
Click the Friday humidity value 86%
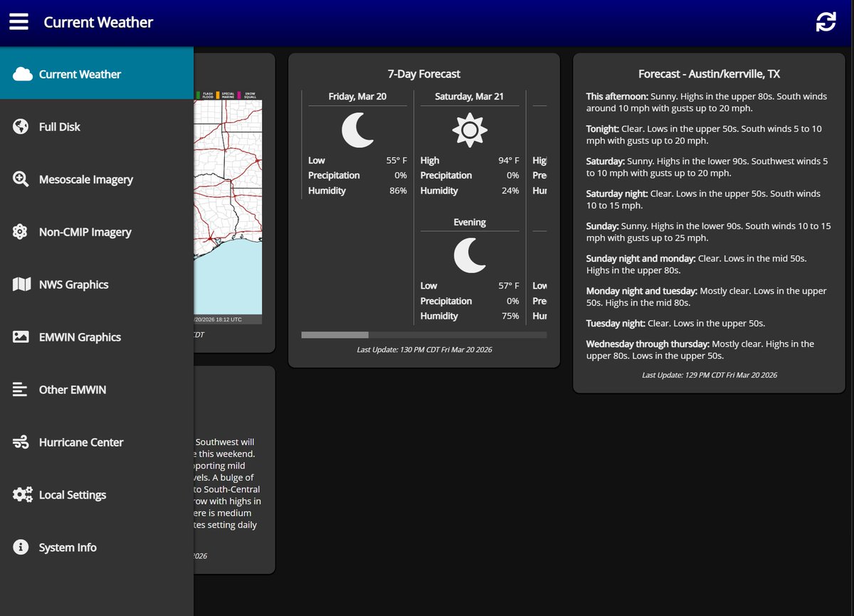pos(398,191)
